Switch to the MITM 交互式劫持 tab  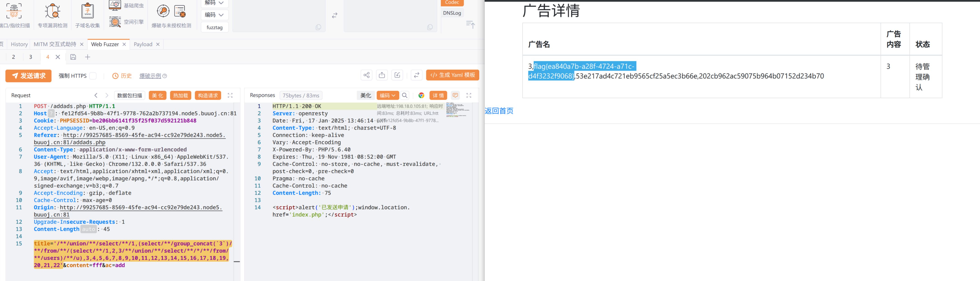55,44
